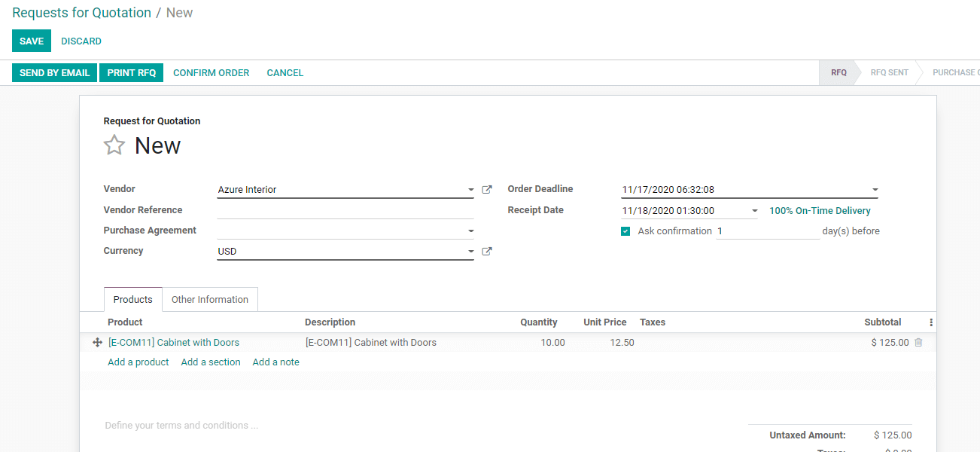980x452 pixels.
Task: Click the Confirm Order button
Action: (211, 73)
